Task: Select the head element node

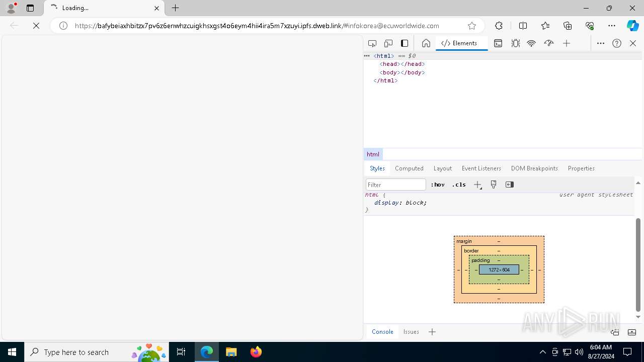Action: click(x=402, y=64)
